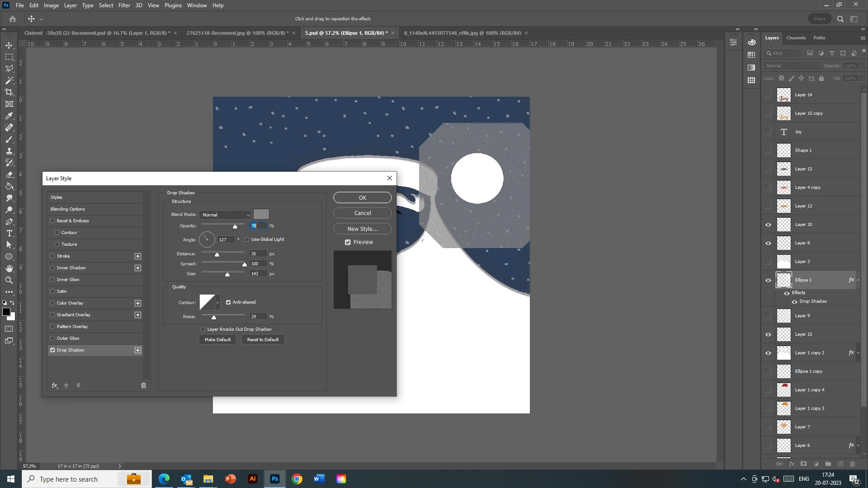Open the Contour picker dropdown arrow

pyautogui.click(x=217, y=302)
